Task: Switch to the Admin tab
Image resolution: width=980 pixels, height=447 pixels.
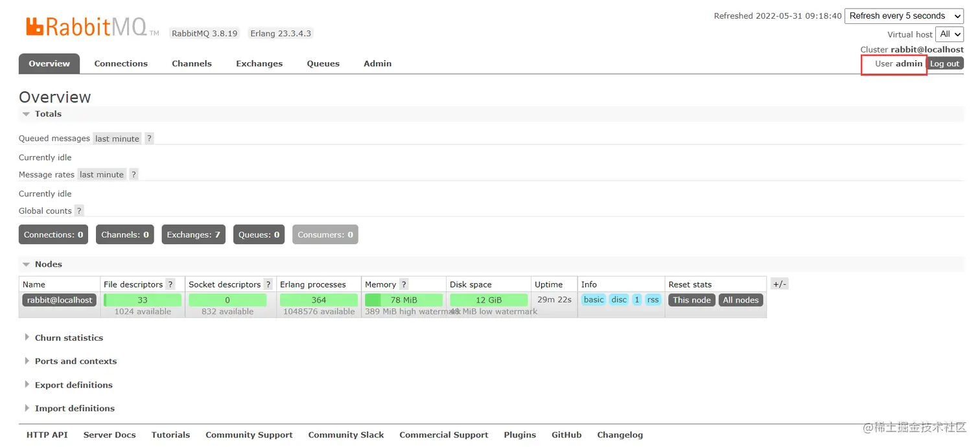Action: (x=378, y=63)
